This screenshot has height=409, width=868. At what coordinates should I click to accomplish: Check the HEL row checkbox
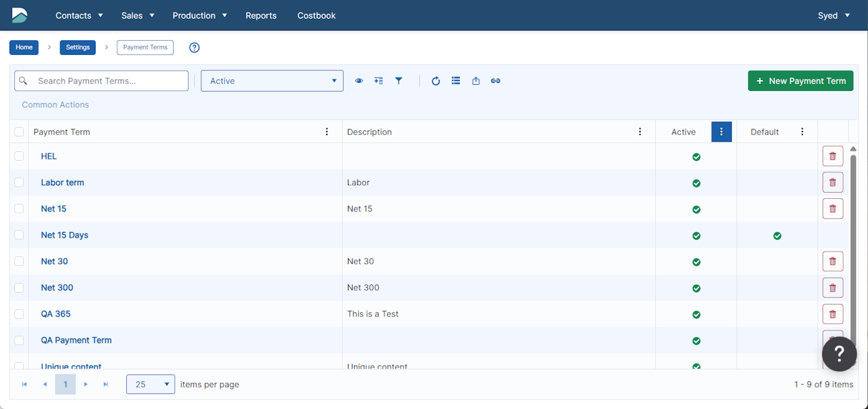[x=19, y=156]
